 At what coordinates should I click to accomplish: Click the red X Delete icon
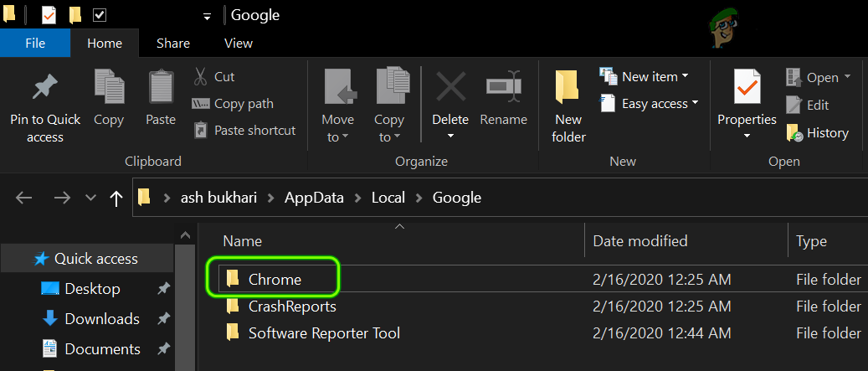450,87
